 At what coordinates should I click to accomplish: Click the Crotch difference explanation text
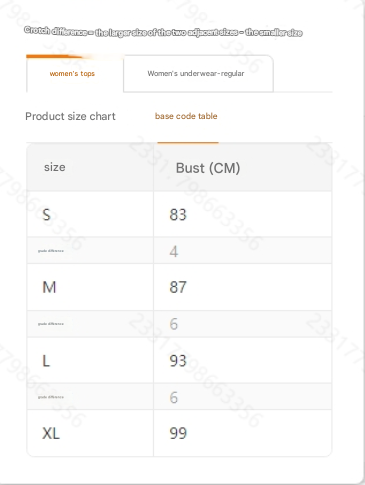pos(163,32)
